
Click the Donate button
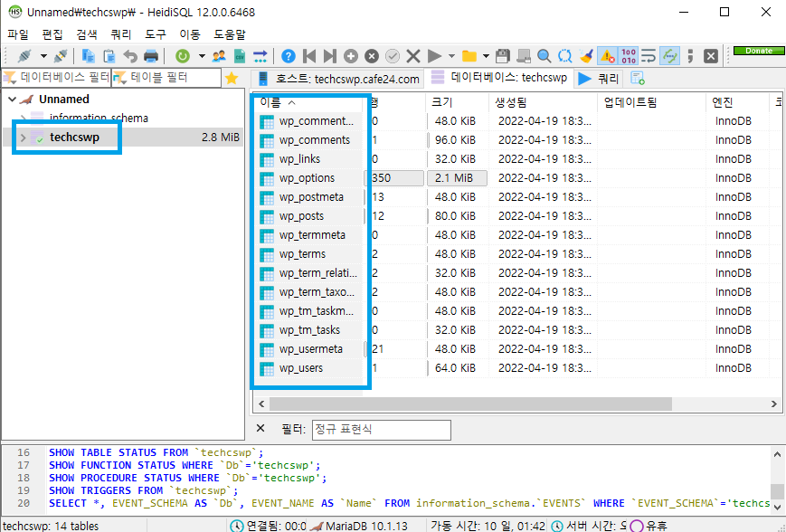[x=758, y=51]
